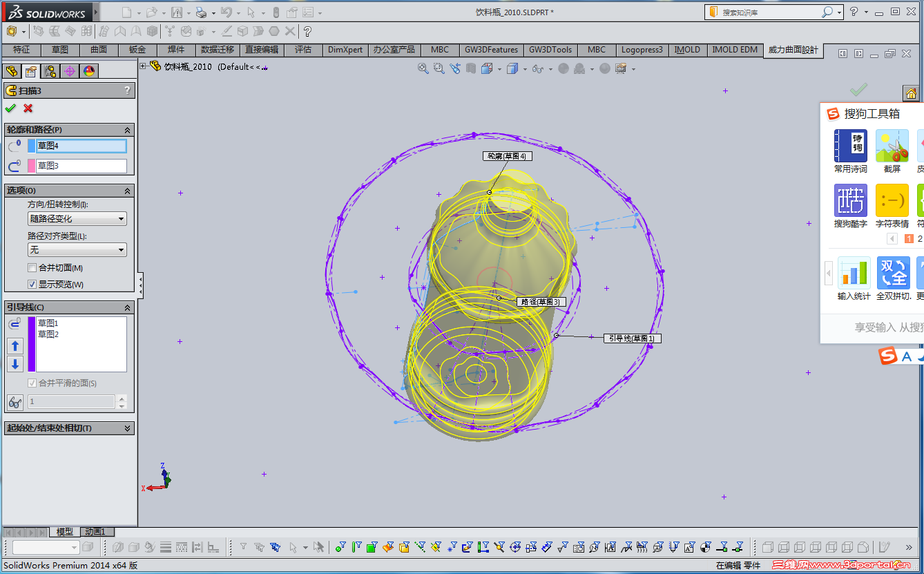This screenshot has height=574, width=924.
Task: Expand the 起始处/结束处相切 section
Action: coord(128,428)
